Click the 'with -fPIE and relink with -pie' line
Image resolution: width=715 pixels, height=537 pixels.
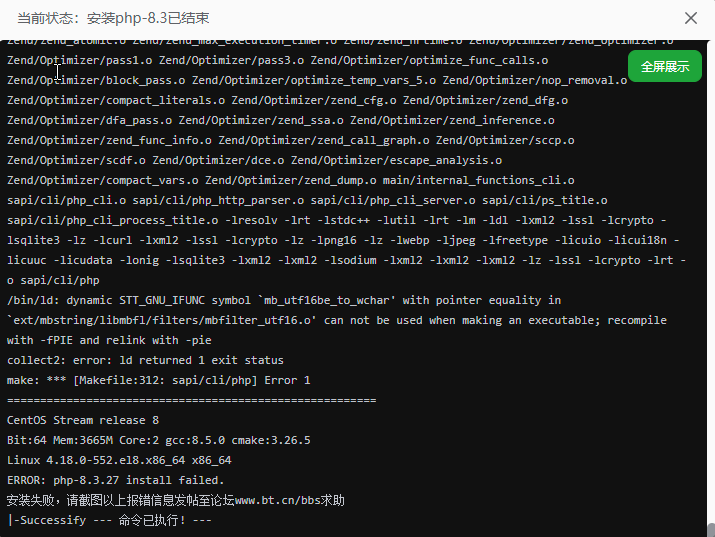108,340
